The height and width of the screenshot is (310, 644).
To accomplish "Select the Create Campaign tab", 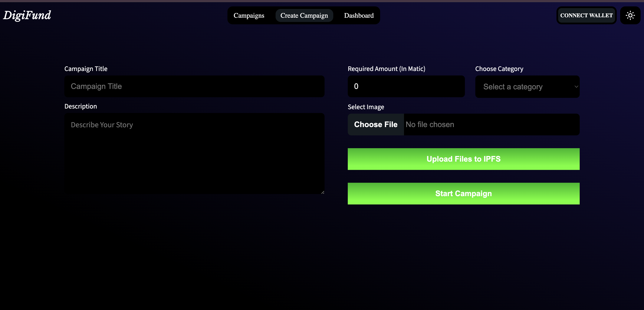I will (304, 16).
